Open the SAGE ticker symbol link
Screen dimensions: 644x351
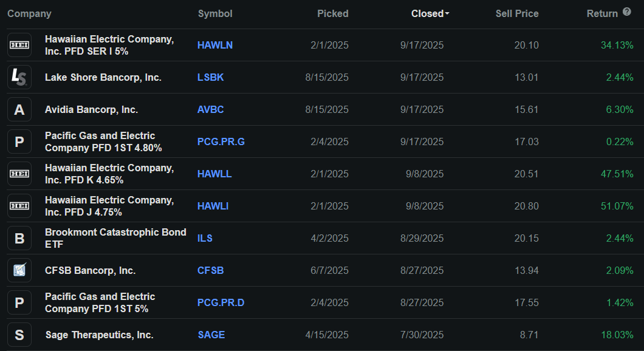click(211, 335)
